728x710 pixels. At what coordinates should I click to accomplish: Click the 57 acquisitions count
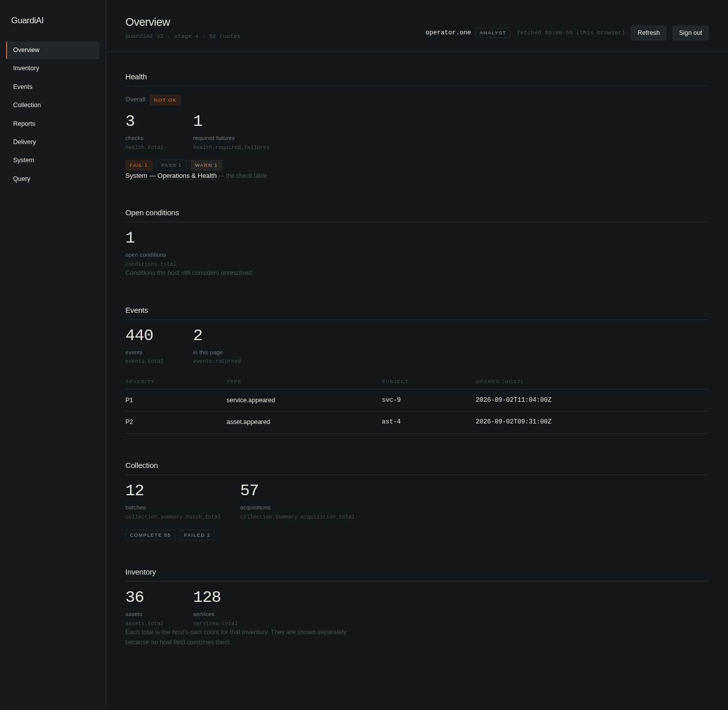point(249,491)
